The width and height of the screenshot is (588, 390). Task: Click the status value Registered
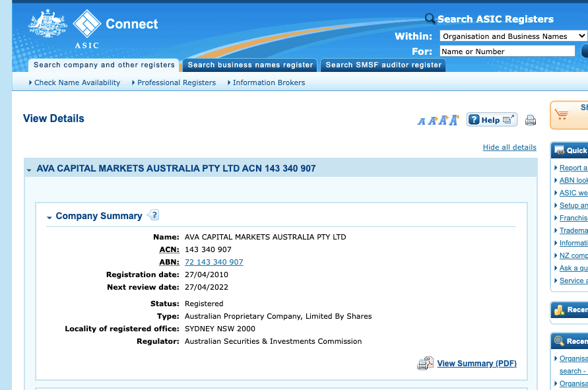pyautogui.click(x=204, y=304)
